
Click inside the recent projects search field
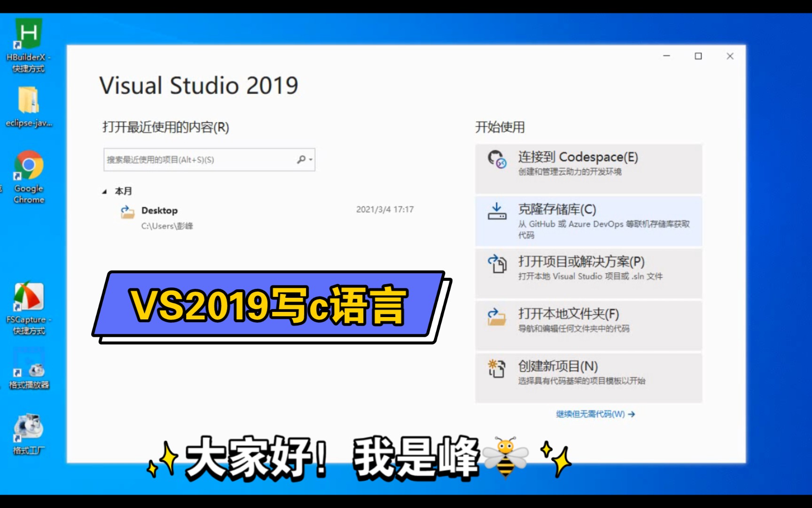coord(197,159)
